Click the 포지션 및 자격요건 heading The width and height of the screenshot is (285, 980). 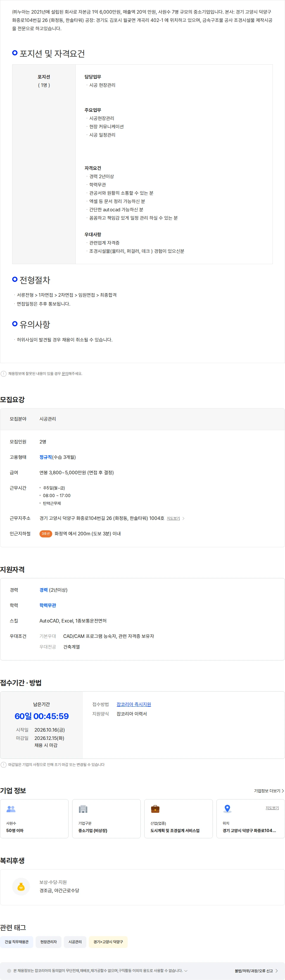pos(52,54)
